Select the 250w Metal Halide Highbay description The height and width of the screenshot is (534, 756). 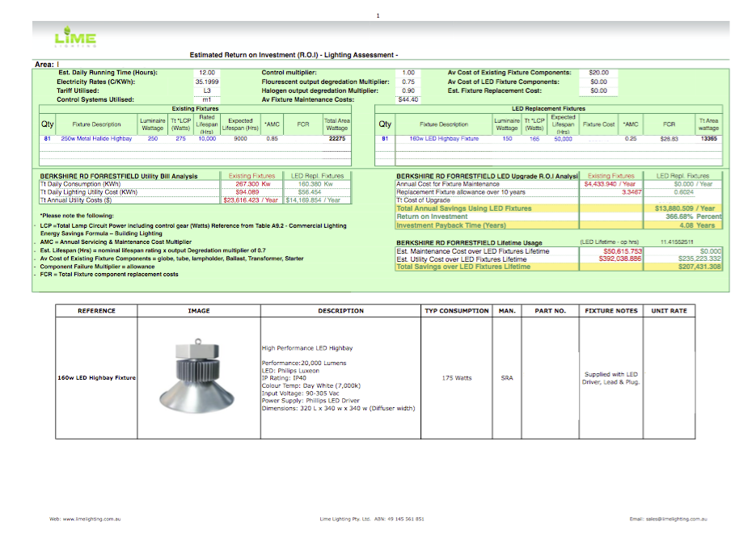coord(96,139)
